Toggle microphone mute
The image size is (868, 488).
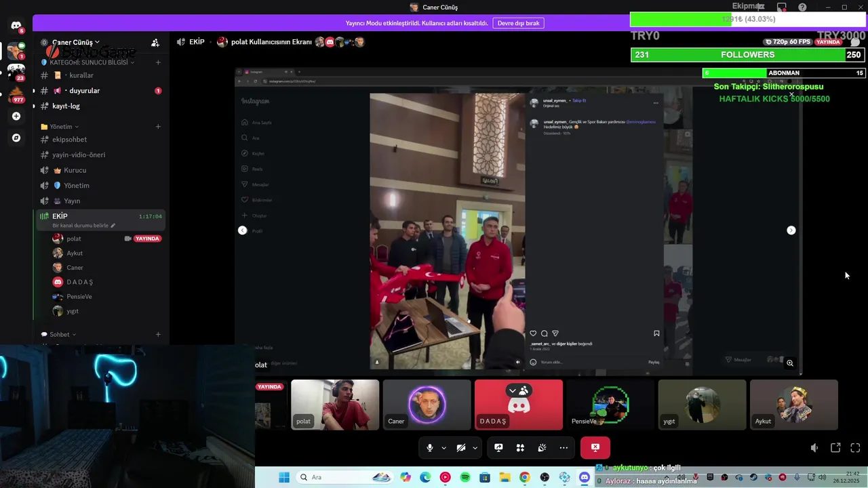click(429, 447)
